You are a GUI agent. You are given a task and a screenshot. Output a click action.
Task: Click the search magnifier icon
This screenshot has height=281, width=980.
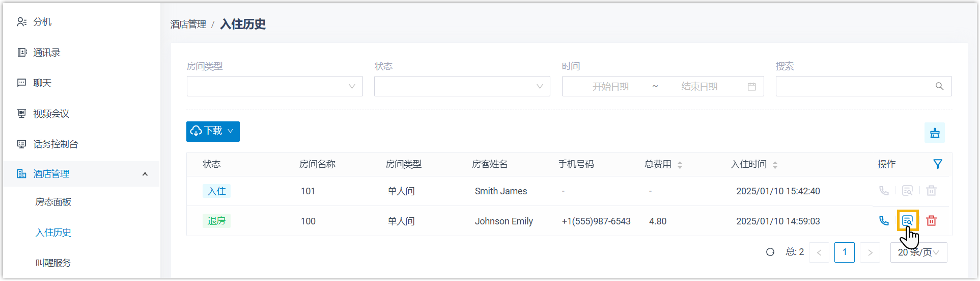point(939,87)
